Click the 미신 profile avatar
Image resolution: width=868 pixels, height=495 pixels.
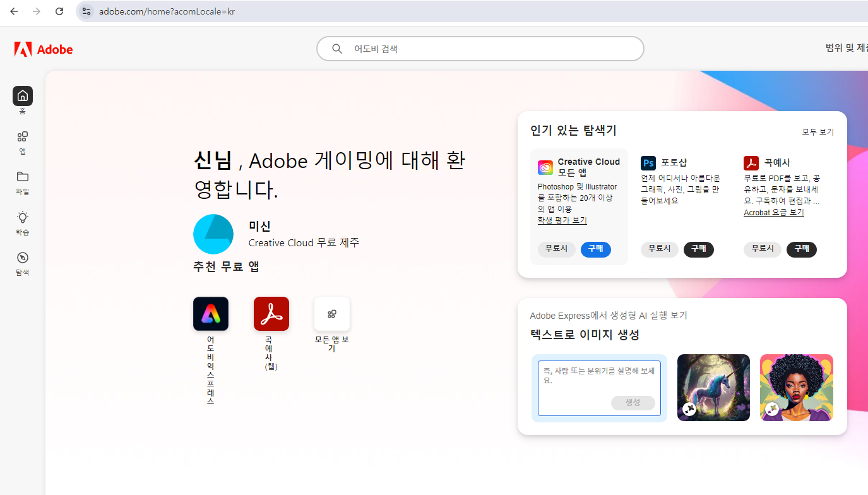point(213,234)
